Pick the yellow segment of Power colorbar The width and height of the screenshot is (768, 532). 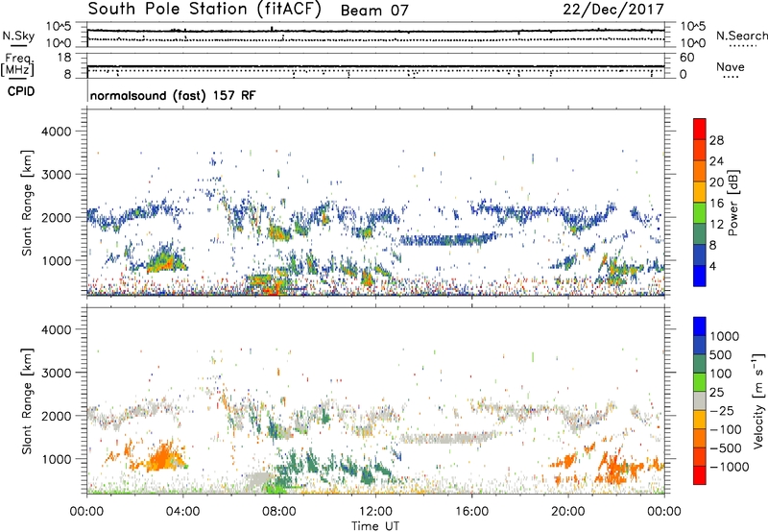pyautogui.click(x=700, y=192)
